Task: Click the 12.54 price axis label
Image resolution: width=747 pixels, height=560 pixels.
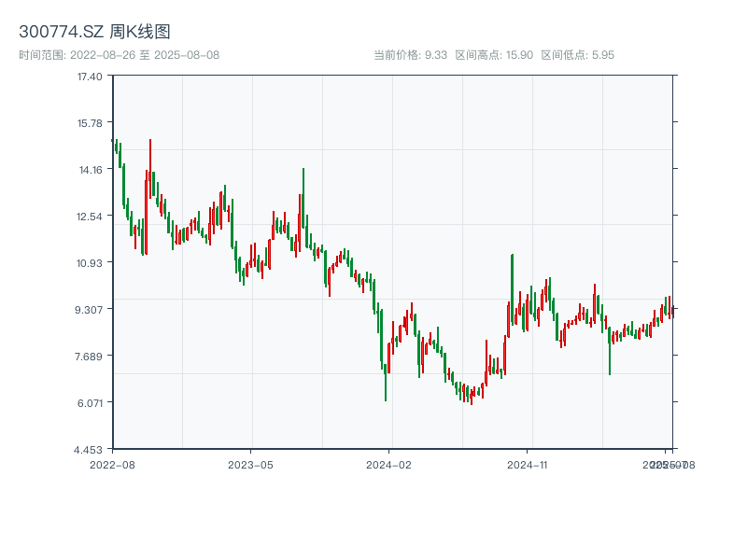Action: (90, 216)
